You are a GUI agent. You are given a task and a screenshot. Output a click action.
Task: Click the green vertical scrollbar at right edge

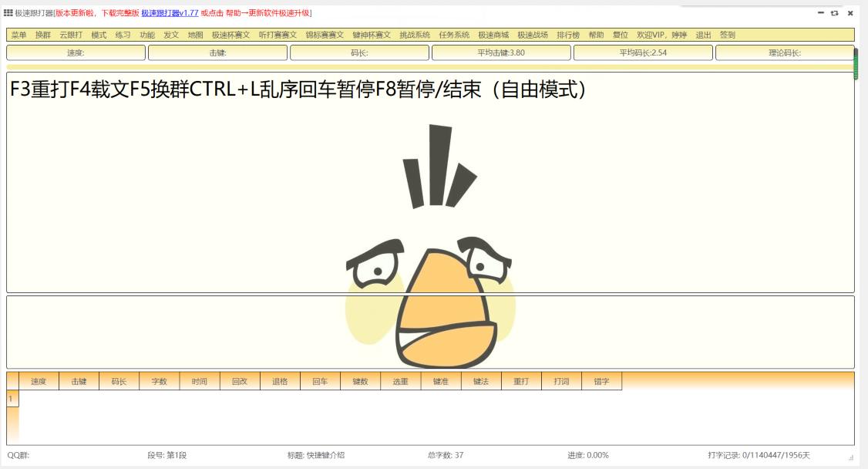point(856,64)
